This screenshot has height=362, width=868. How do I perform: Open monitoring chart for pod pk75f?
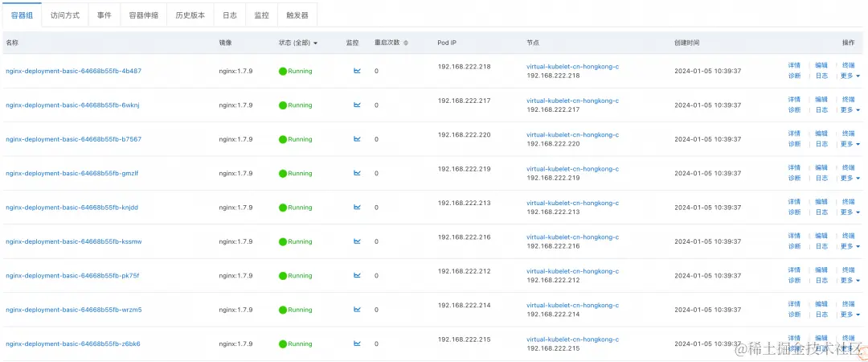(357, 275)
